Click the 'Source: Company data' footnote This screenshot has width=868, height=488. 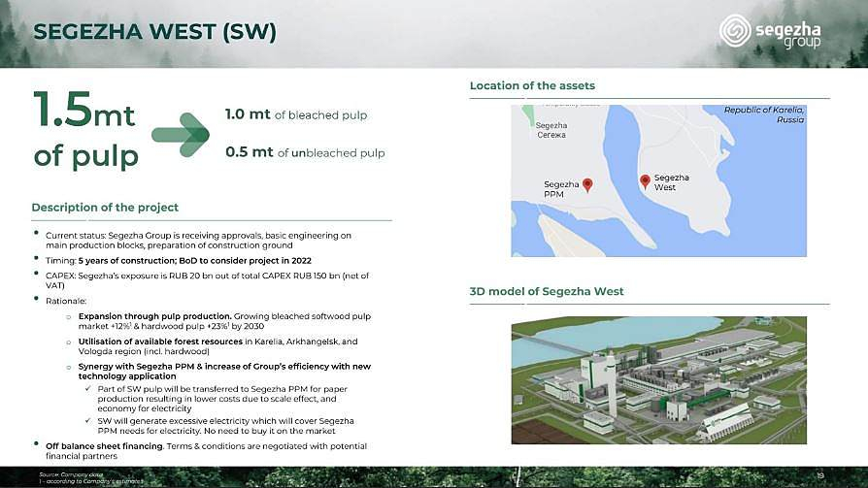click(71, 474)
